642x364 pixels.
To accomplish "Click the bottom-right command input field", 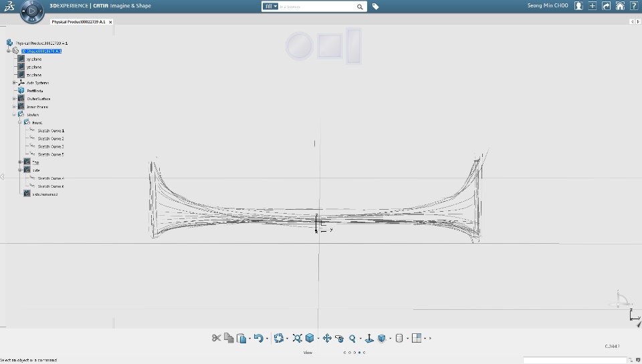I will point(574,360).
